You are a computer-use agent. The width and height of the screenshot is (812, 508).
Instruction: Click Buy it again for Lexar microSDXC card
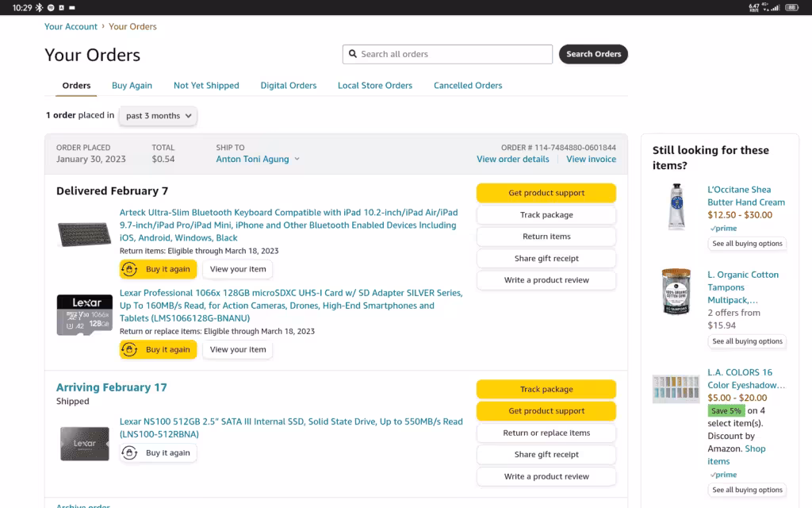[159, 349]
